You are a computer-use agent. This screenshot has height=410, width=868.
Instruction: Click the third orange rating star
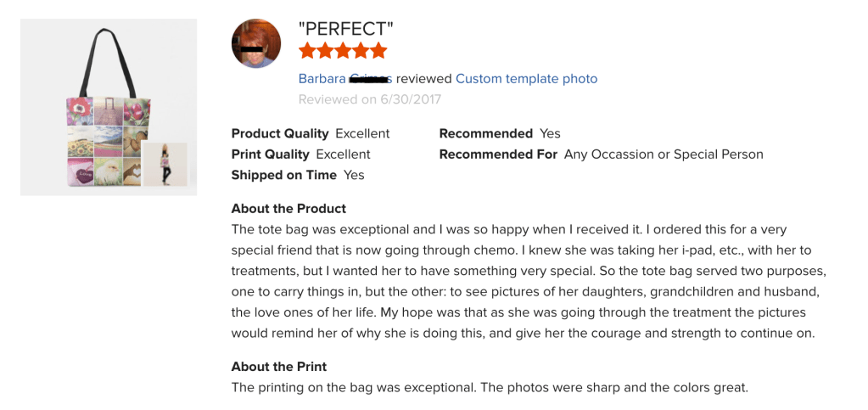point(343,51)
